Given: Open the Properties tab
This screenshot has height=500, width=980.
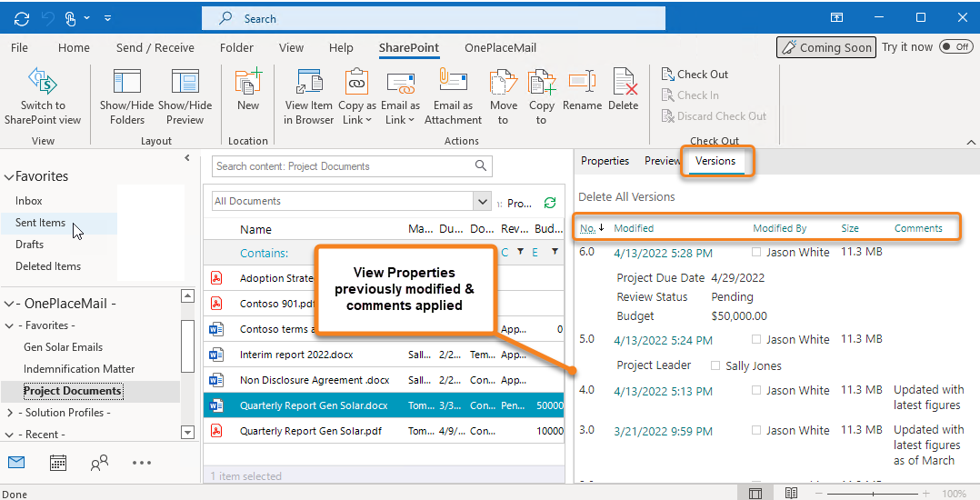Looking at the screenshot, I should [605, 161].
